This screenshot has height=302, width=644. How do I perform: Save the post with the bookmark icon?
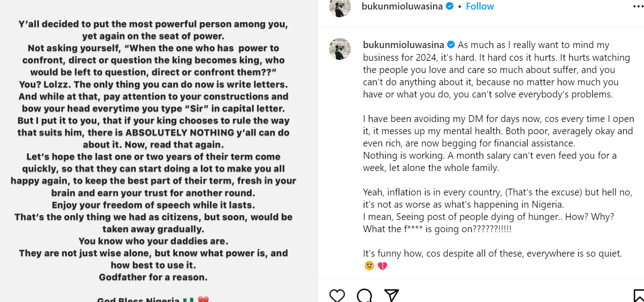[638, 296]
